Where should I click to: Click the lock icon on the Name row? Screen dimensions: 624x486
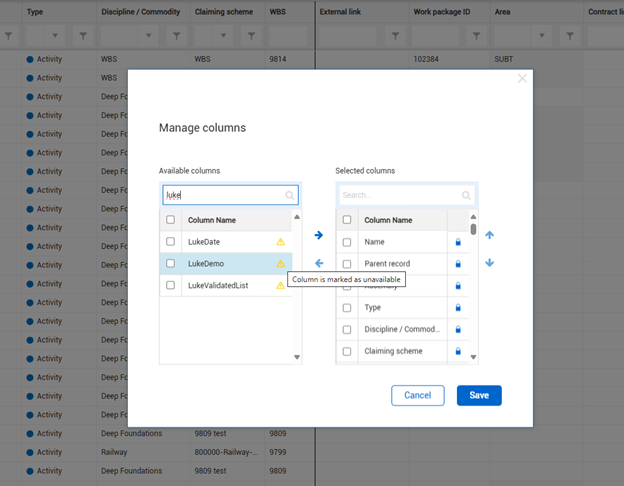(x=458, y=242)
